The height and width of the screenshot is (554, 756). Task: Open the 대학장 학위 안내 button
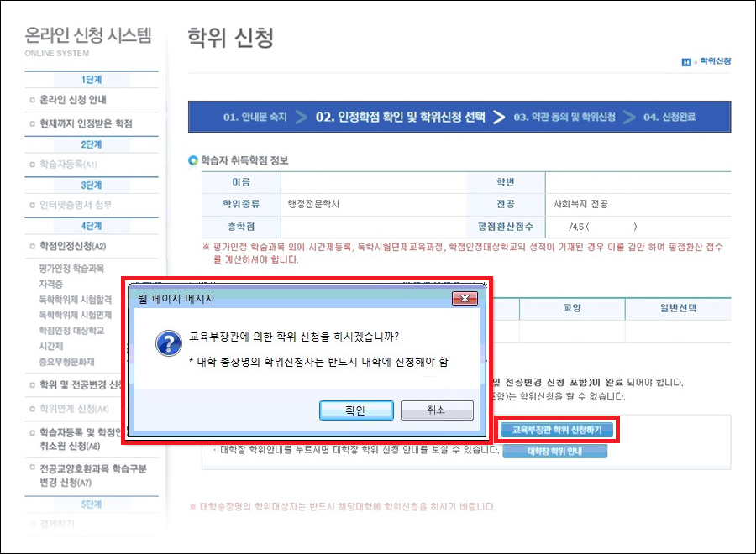click(x=555, y=451)
